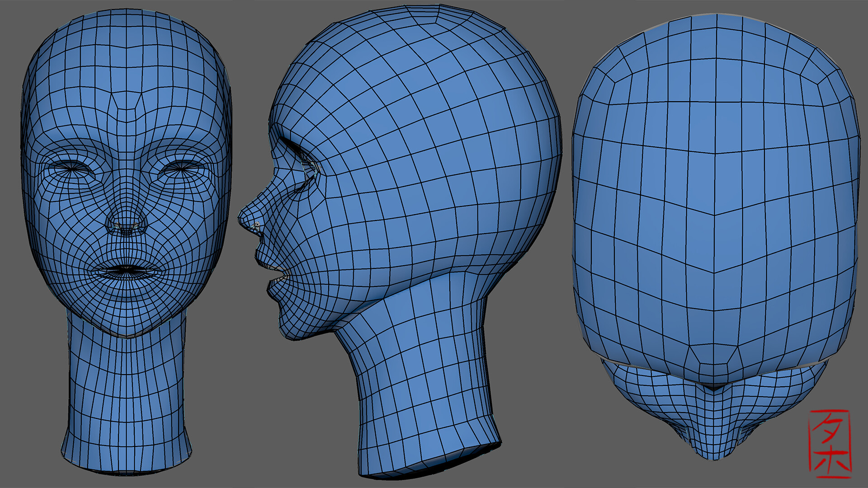This screenshot has width=868, height=488.
Task: Click the mouth opening on front-view head
Action: click(126, 269)
